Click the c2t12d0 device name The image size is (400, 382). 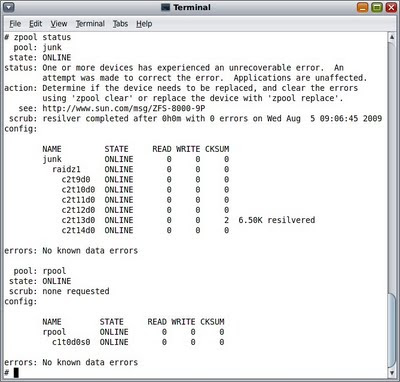point(78,210)
